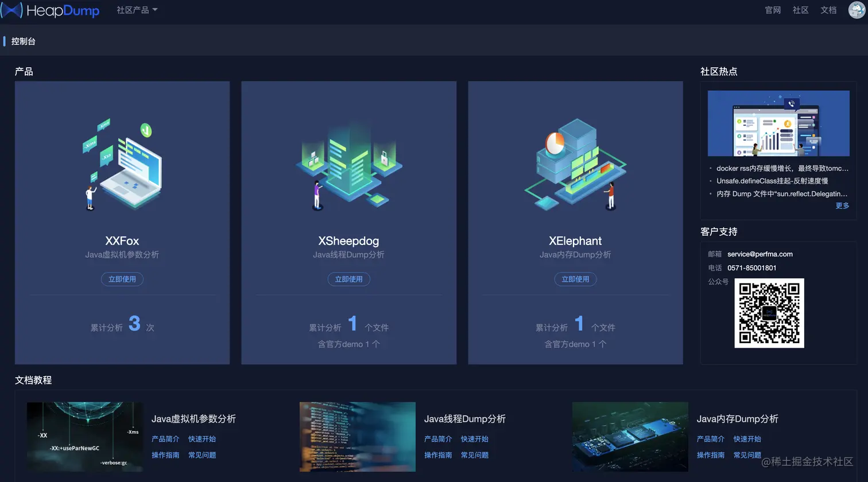Open 文档 in top navigation

click(828, 10)
